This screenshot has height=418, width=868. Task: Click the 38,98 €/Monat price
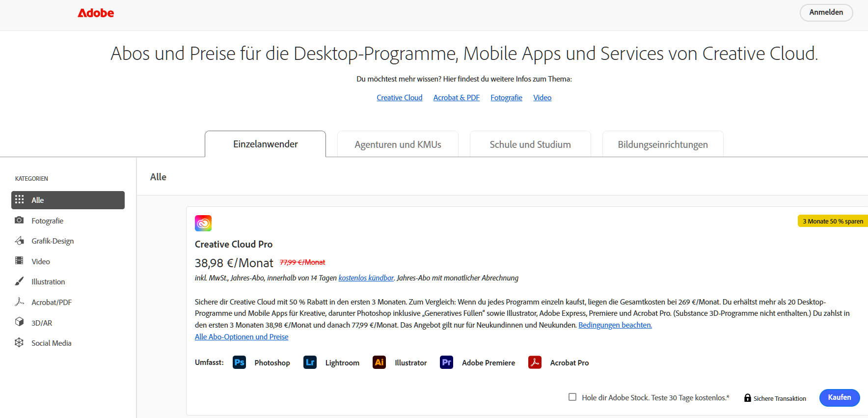[x=234, y=263]
